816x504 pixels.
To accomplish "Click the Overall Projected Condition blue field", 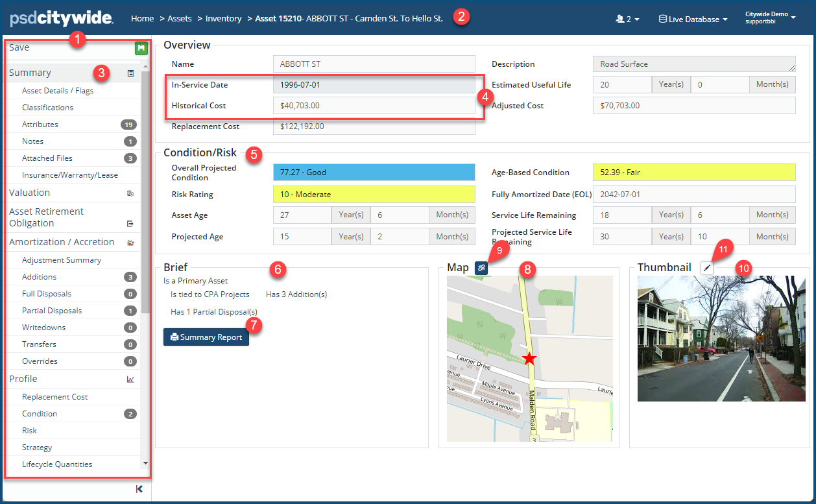I will 374,173.
